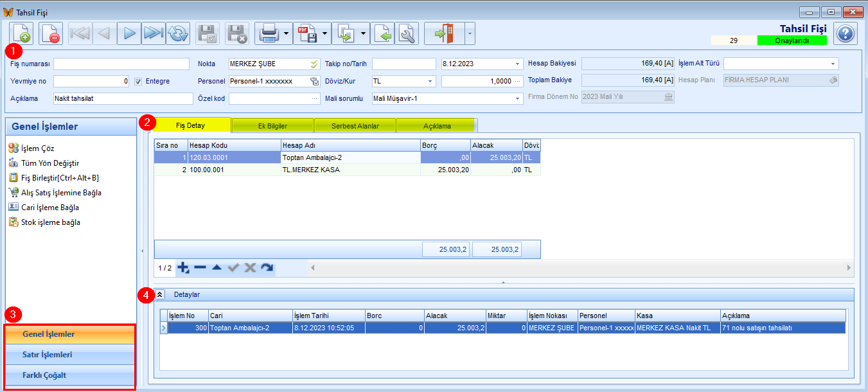Click the printer icon
Image resolution: width=868 pixels, height=392 pixels.
268,33
